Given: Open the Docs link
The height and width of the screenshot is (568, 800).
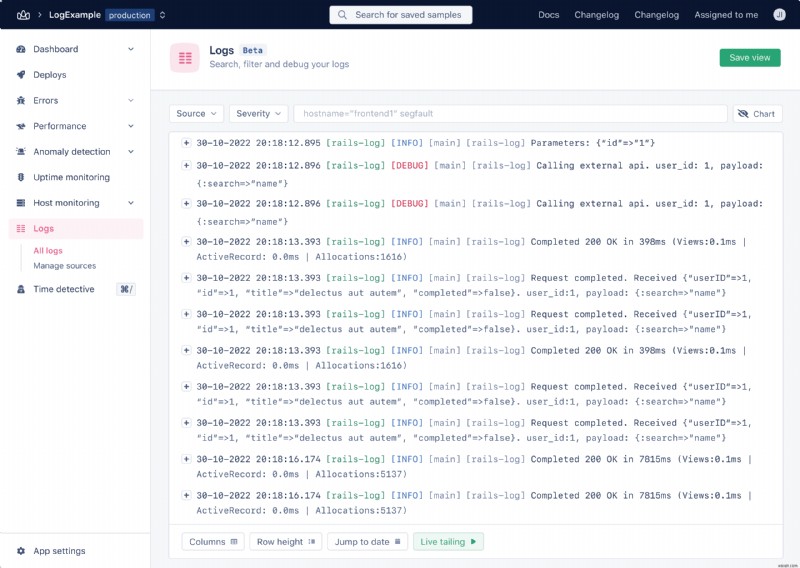Looking at the screenshot, I should (548, 15).
